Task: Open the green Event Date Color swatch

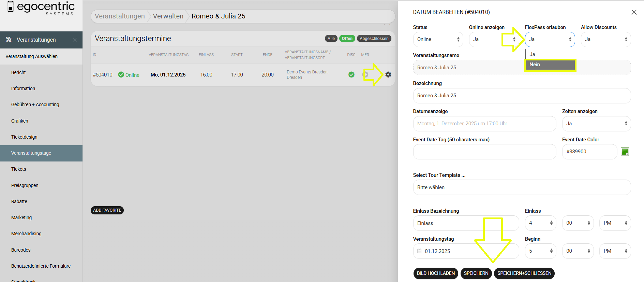Action: pos(625,152)
